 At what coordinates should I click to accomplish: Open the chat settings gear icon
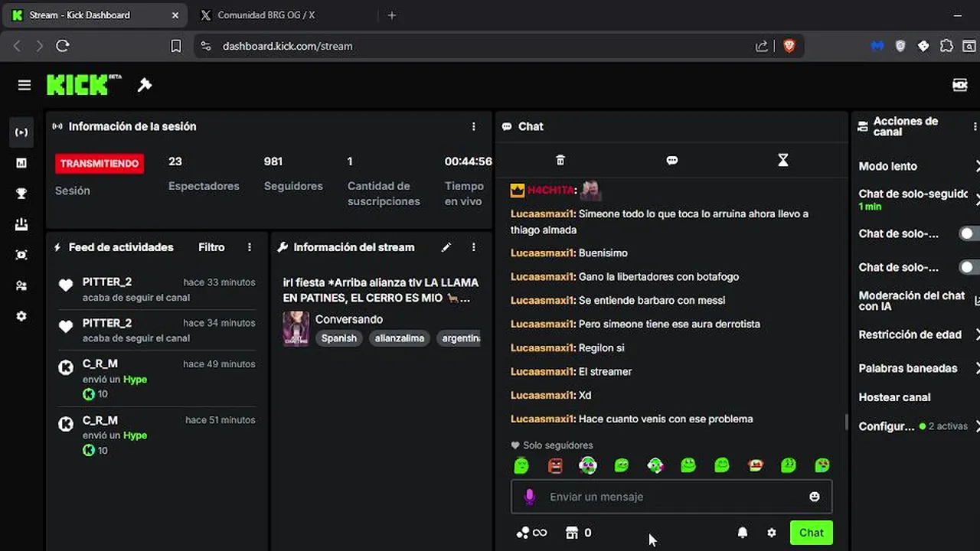772,533
